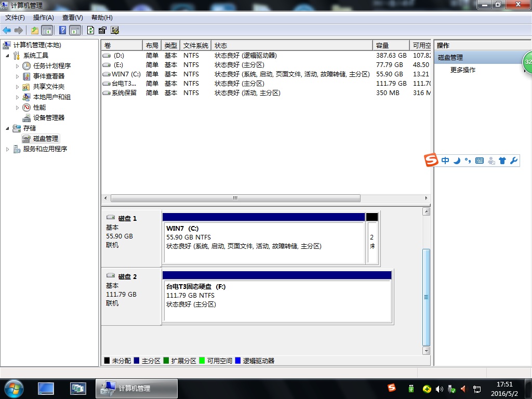Select the WIN7 (C:) volume row
Image resolution: width=532 pixels, height=399 pixels.
click(x=266, y=74)
